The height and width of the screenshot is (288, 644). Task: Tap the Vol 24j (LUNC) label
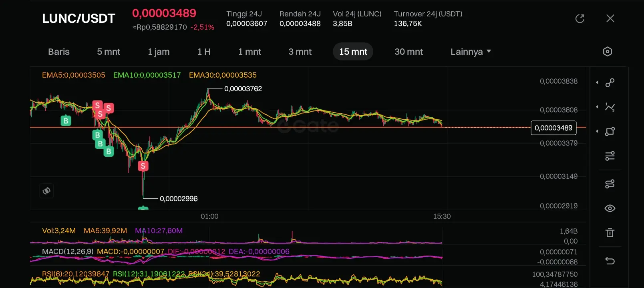click(x=357, y=14)
